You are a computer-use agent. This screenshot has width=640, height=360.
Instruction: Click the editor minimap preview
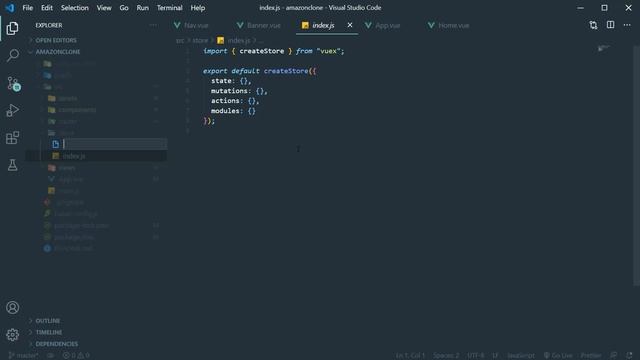(x=604, y=49)
